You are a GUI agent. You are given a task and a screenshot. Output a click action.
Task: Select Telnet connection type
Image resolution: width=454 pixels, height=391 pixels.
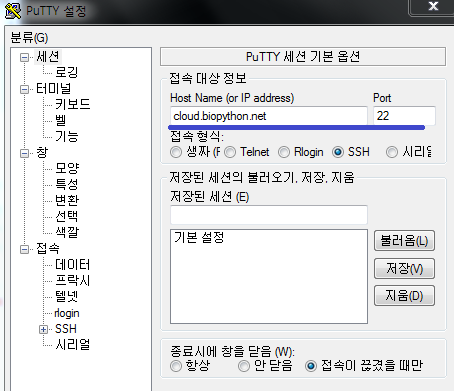tap(230, 152)
